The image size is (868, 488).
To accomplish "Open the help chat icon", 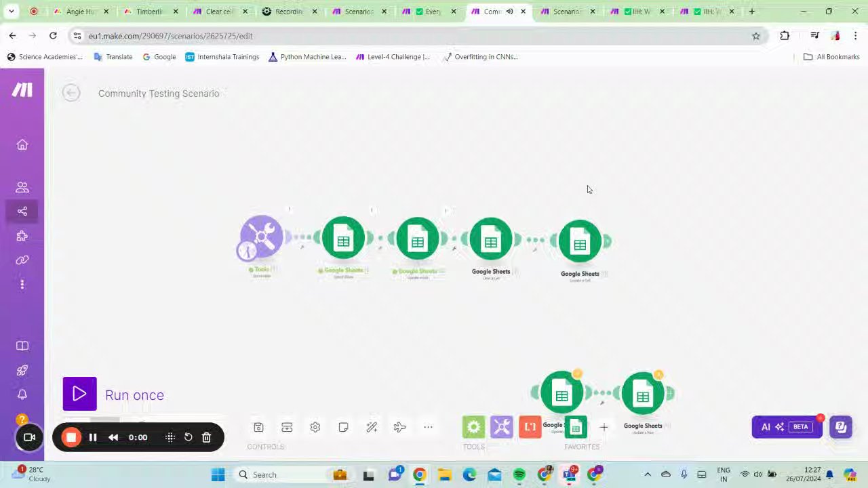I will [841, 427].
